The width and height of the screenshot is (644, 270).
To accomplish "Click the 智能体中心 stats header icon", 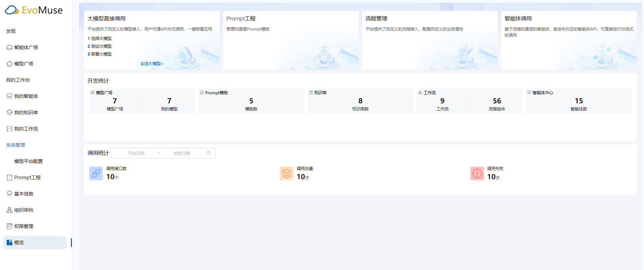I will click(x=529, y=92).
